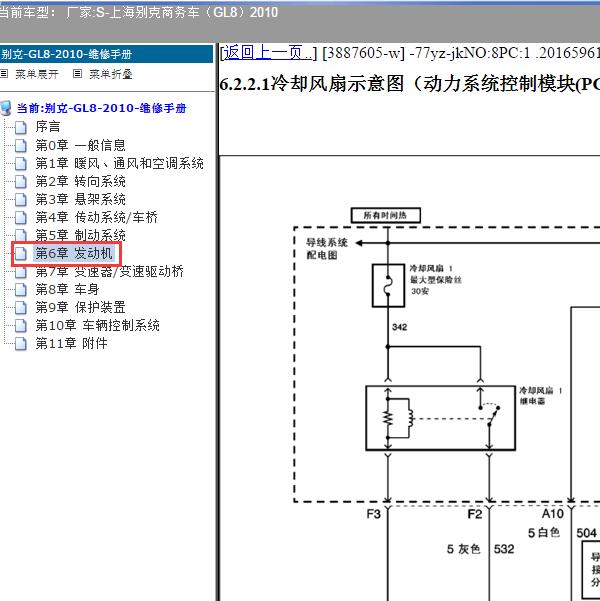This screenshot has width=600, height=601.
Task: Click wire label 5 白色
Action: click(544, 532)
